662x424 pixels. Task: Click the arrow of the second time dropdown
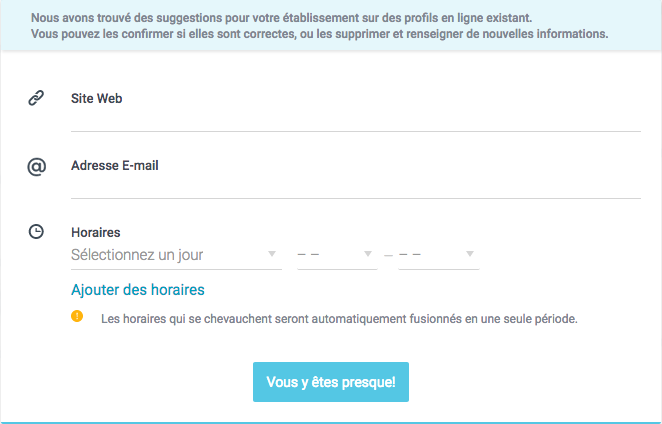coord(469,255)
